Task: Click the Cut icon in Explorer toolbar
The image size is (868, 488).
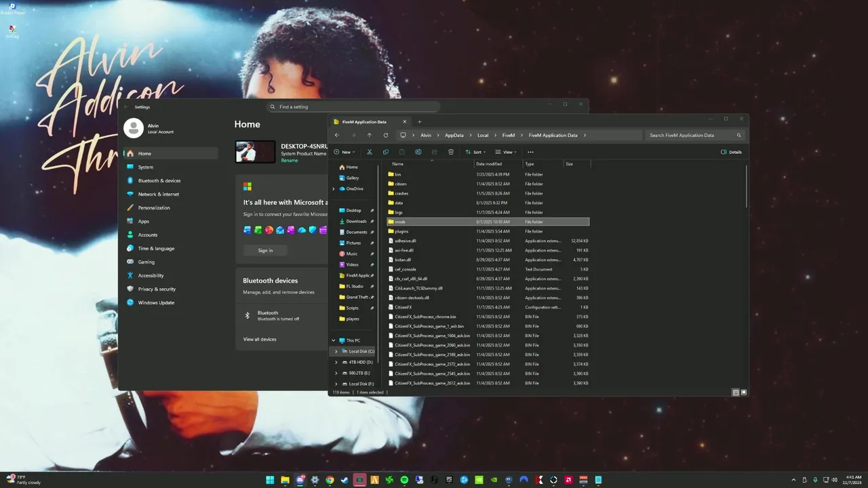Action: coord(370,152)
